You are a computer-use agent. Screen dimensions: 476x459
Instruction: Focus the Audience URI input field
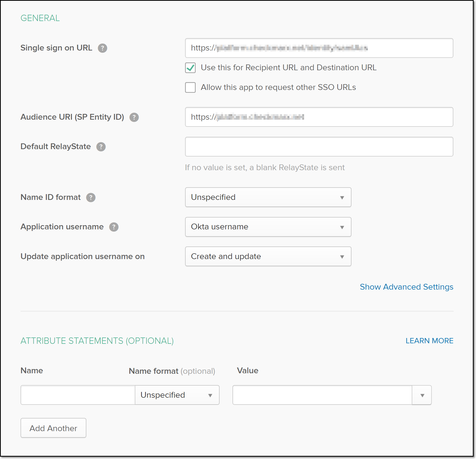click(319, 117)
